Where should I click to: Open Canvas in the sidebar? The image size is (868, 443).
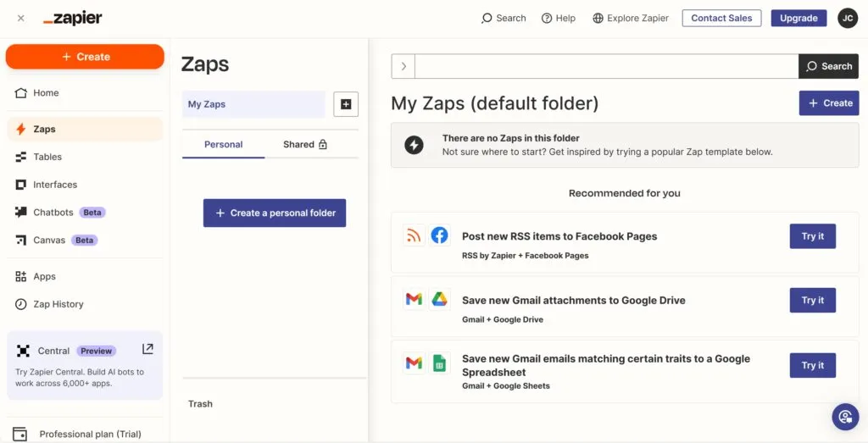86,240
